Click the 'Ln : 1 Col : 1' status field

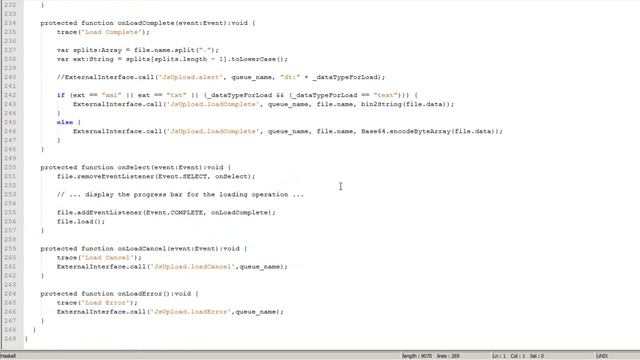click(509, 356)
